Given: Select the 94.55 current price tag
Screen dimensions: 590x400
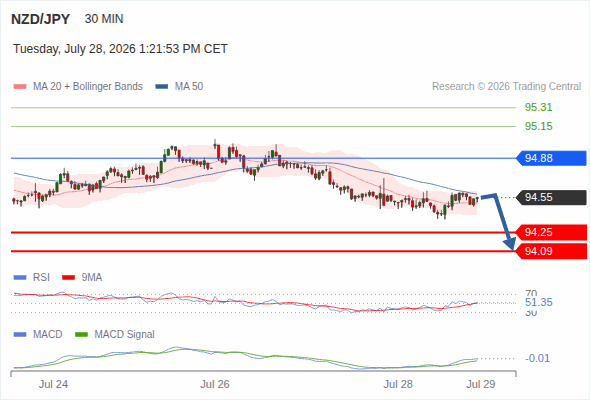Looking at the screenshot, I should tap(551, 198).
